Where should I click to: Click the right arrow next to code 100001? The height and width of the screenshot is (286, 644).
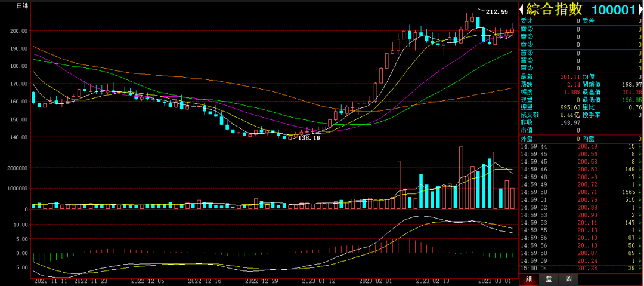pos(640,10)
